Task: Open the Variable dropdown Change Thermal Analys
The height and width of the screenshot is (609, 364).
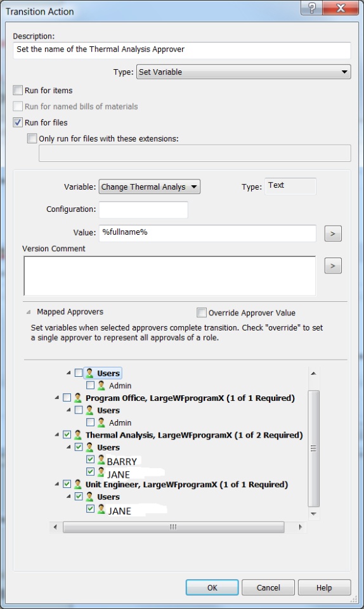Action: point(150,187)
